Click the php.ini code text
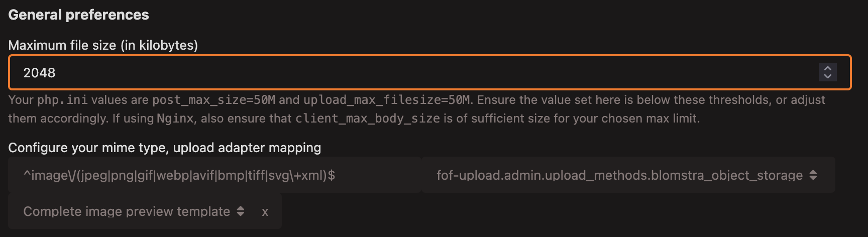Image resolution: width=868 pixels, height=237 pixels. 62,100
